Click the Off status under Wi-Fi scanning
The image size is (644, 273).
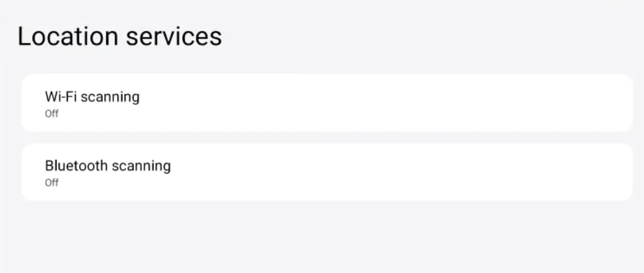tap(52, 114)
